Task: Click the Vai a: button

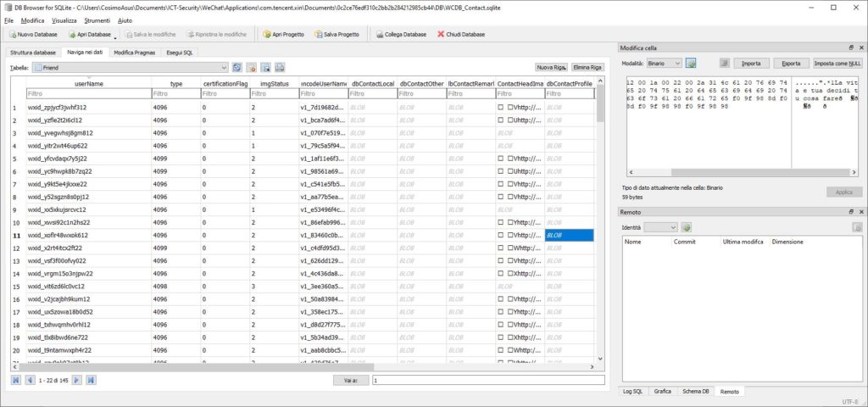Action: click(351, 380)
